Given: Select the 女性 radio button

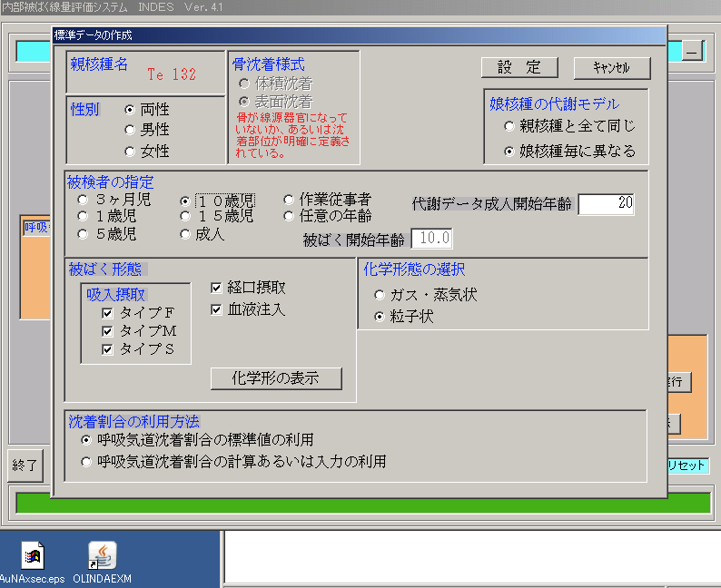Looking at the screenshot, I should (x=130, y=152).
